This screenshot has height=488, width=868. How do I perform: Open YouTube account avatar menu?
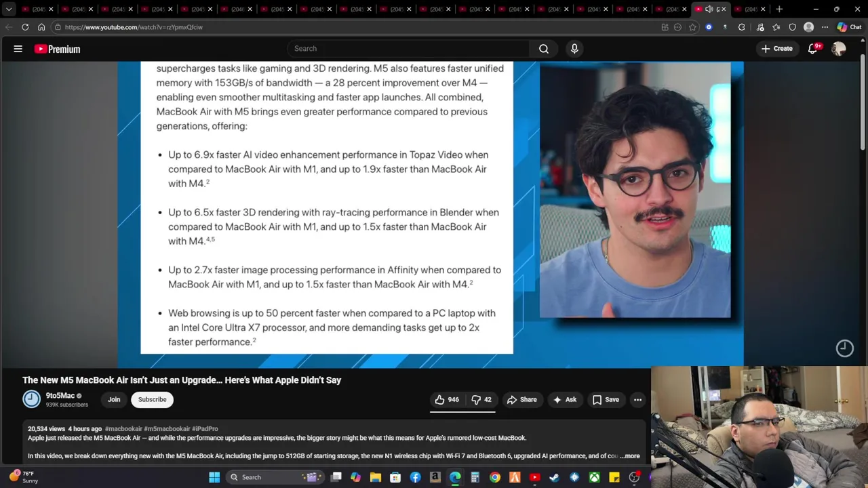(839, 49)
